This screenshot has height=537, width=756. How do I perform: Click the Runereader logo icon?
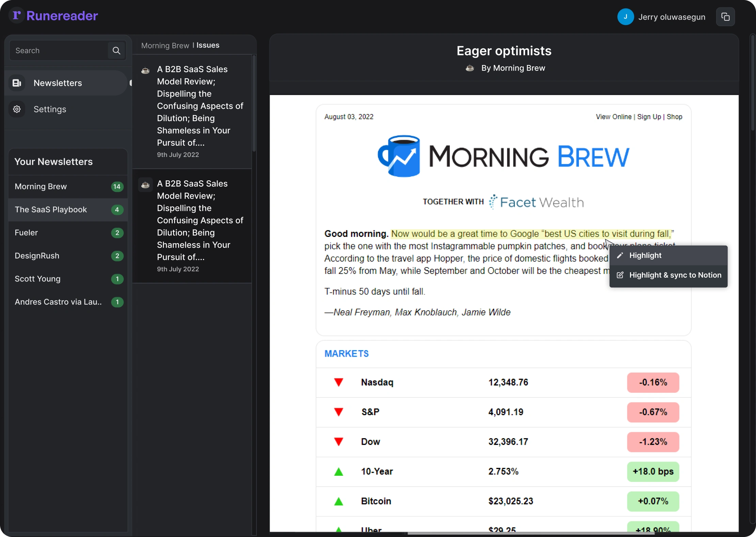coord(17,15)
